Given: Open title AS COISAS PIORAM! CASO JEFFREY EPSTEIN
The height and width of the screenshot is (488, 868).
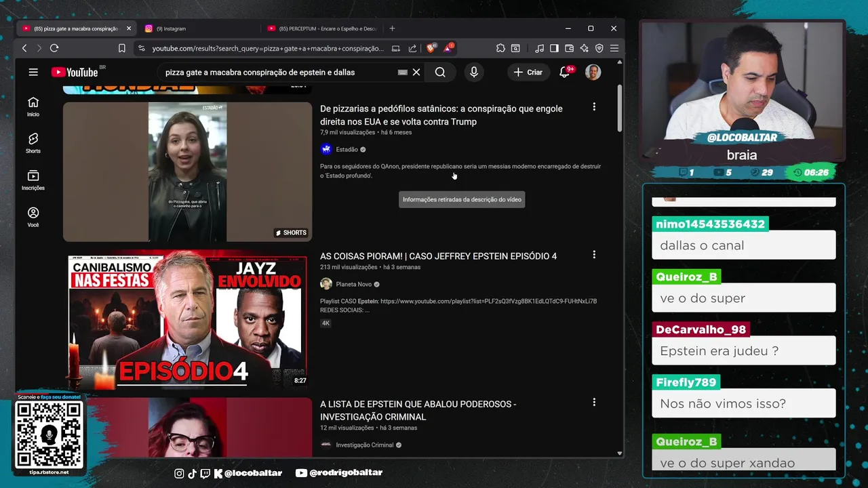Looking at the screenshot, I should coord(438,256).
